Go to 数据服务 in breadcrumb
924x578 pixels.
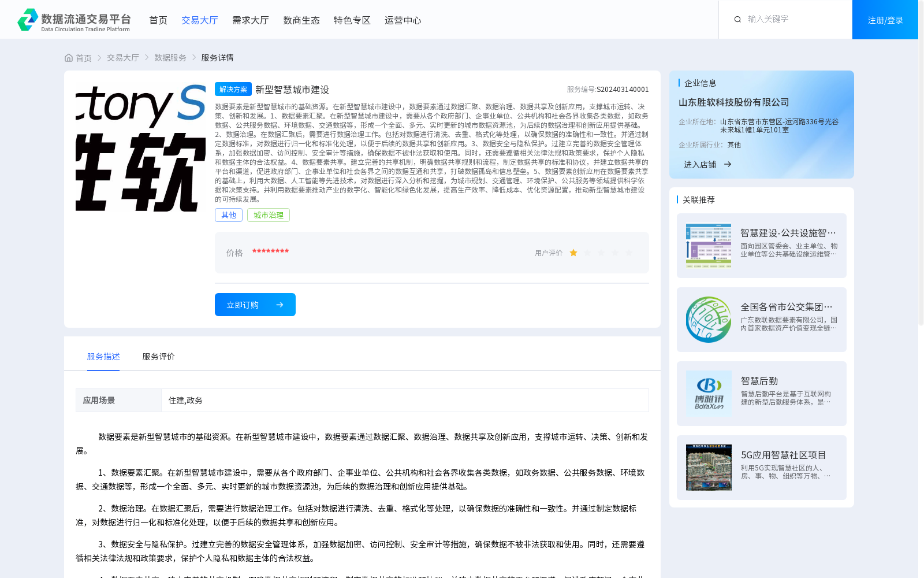tap(170, 58)
